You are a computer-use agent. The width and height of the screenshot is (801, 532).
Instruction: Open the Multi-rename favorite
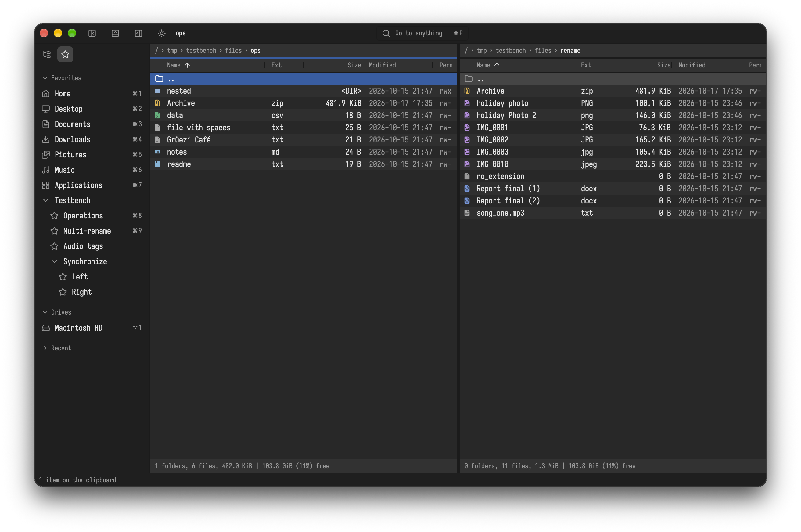coord(92,231)
